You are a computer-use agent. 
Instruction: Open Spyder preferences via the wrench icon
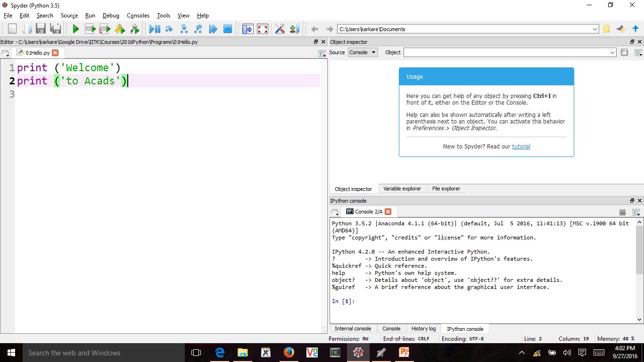tap(280, 28)
